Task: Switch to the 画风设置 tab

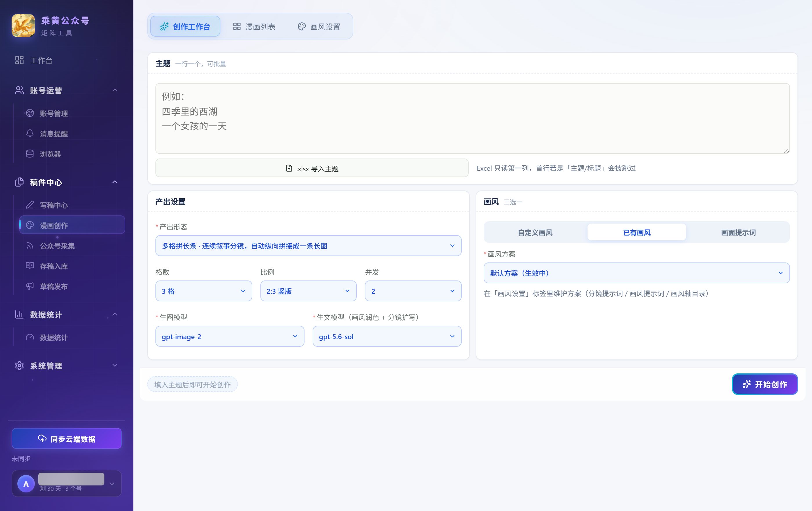Action: (319, 26)
